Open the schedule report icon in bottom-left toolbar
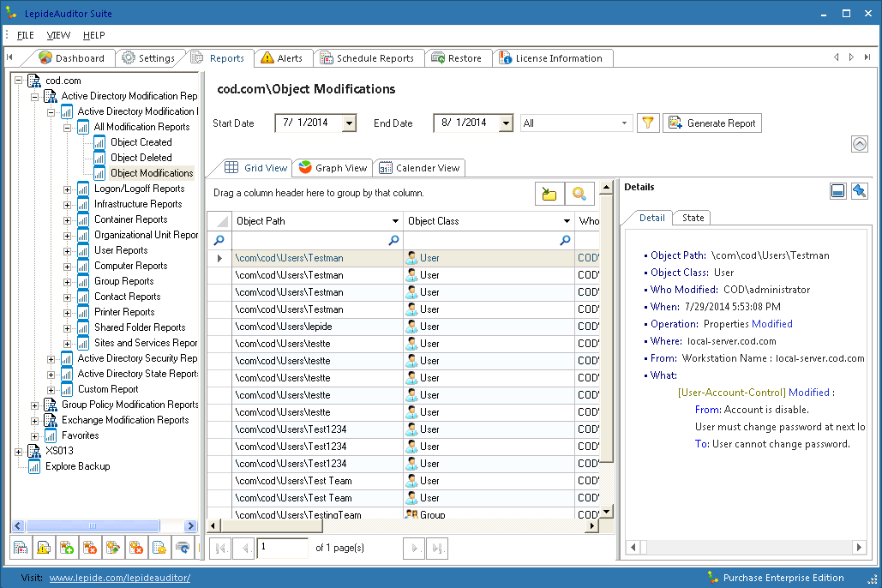Image resolution: width=882 pixels, height=588 pixels. [21, 548]
